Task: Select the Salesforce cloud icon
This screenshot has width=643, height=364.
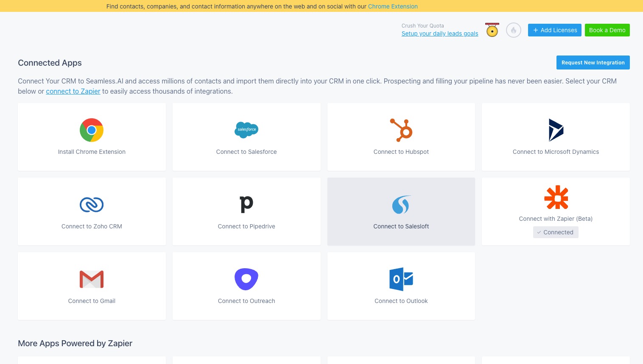Action: 246,130
